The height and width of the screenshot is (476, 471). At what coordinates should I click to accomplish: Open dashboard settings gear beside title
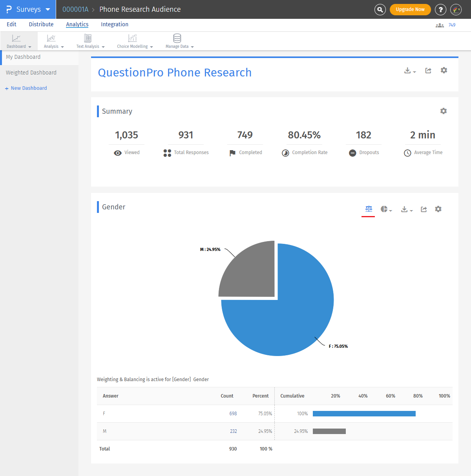pyautogui.click(x=444, y=70)
